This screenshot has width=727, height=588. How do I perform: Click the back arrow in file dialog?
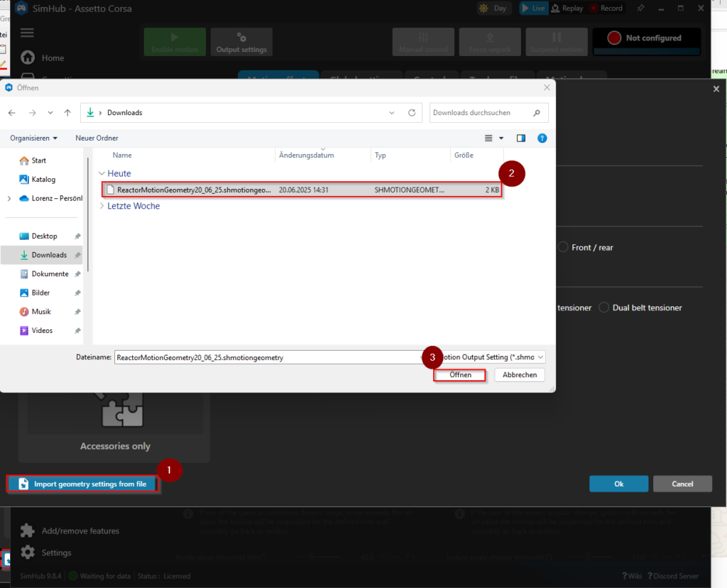pyautogui.click(x=12, y=113)
